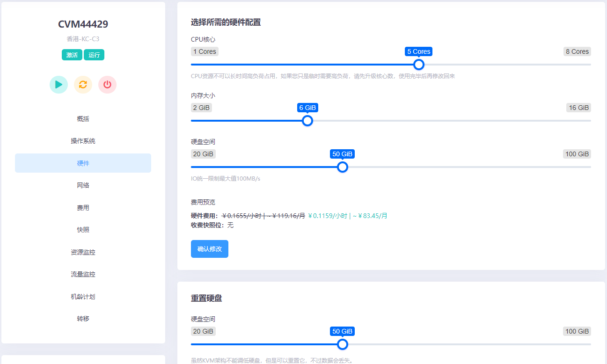Open the 转移 section

(x=83, y=318)
